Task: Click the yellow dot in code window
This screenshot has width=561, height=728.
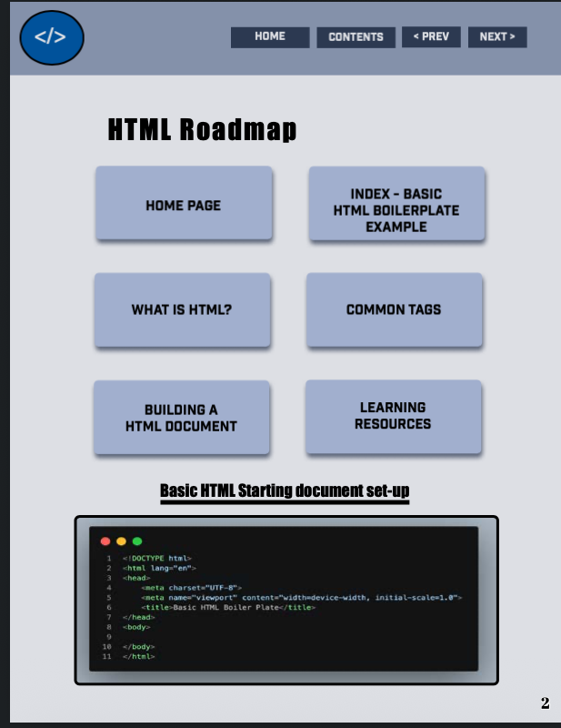Action: 121,541
